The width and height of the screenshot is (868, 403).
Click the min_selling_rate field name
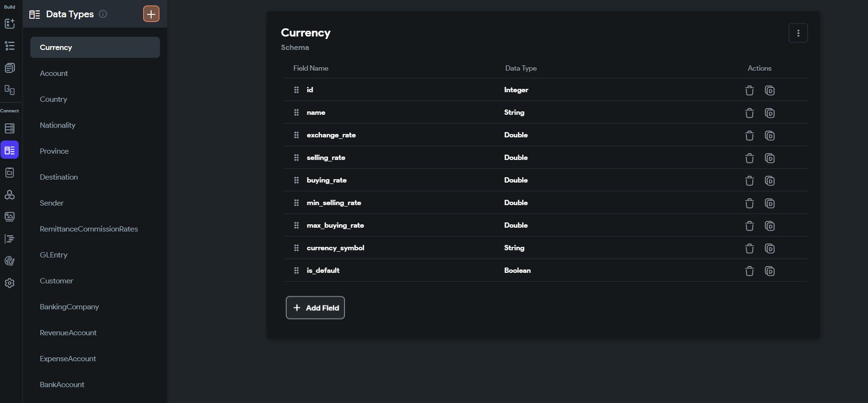(x=334, y=203)
